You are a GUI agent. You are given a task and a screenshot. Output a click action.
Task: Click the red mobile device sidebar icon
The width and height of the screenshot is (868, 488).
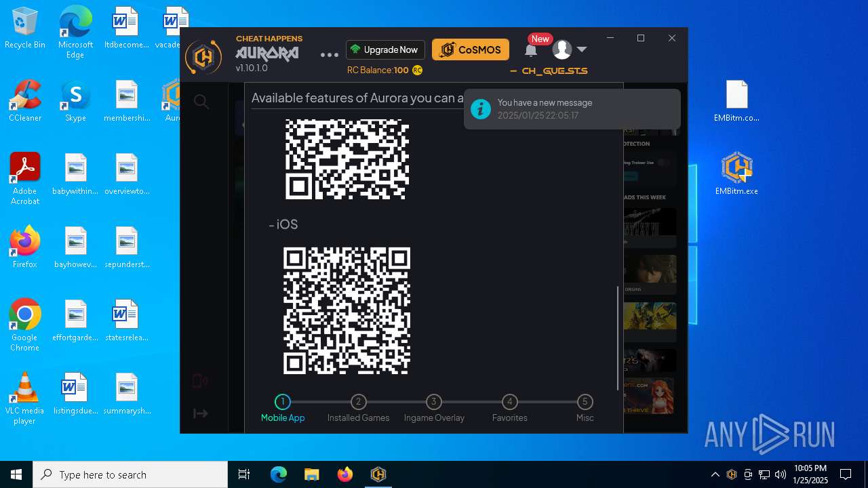point(200,381)
